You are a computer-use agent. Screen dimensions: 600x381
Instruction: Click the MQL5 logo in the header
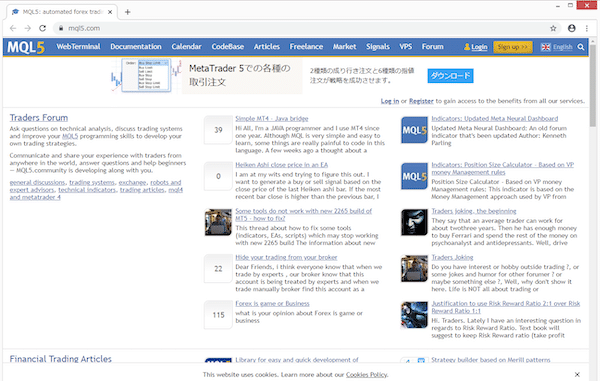pos(26,47)
